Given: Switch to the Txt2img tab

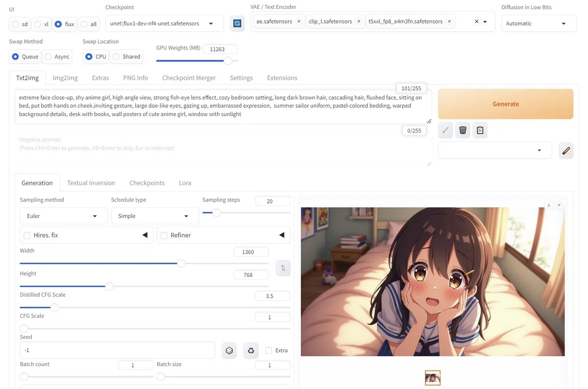Looking at the screenshot, I should pyautogui.click(x=27, y=78).
